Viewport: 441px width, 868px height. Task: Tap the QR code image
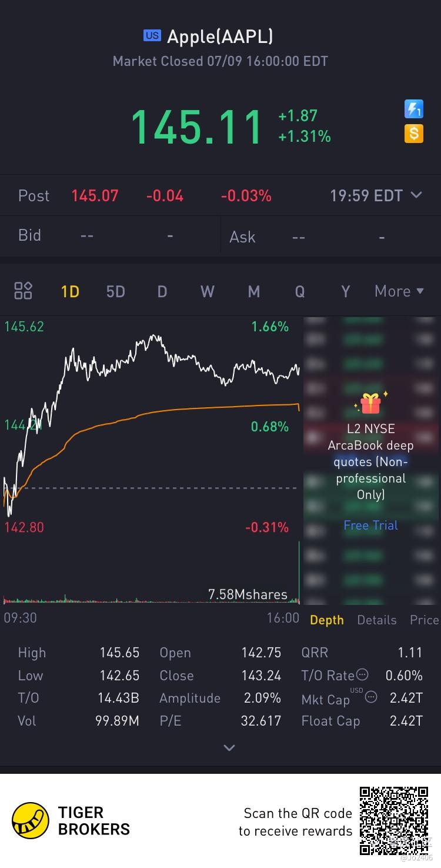tap(394, 821)
